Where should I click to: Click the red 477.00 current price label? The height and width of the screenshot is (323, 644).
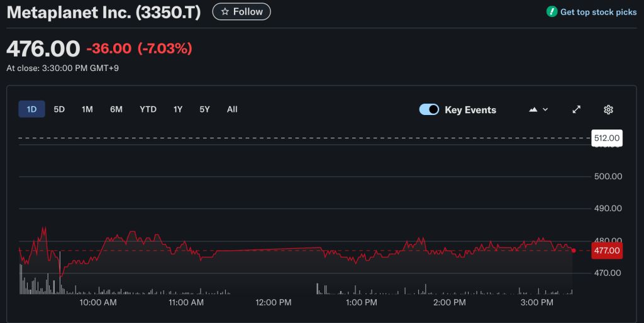click(607, 250)
